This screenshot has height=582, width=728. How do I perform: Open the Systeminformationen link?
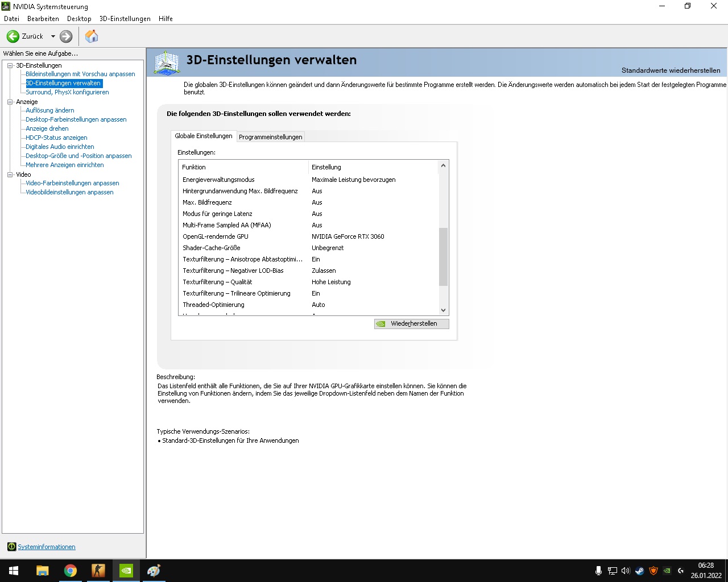point(47,547)
